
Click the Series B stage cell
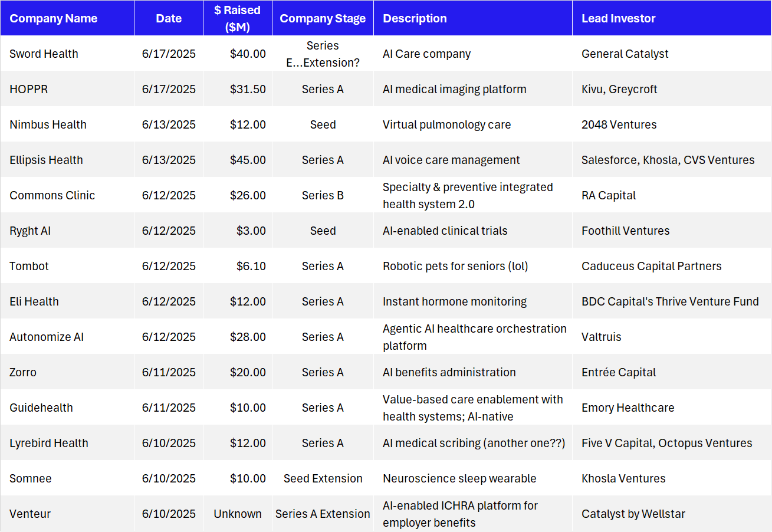pyautogui.click(x=323, y=195)
